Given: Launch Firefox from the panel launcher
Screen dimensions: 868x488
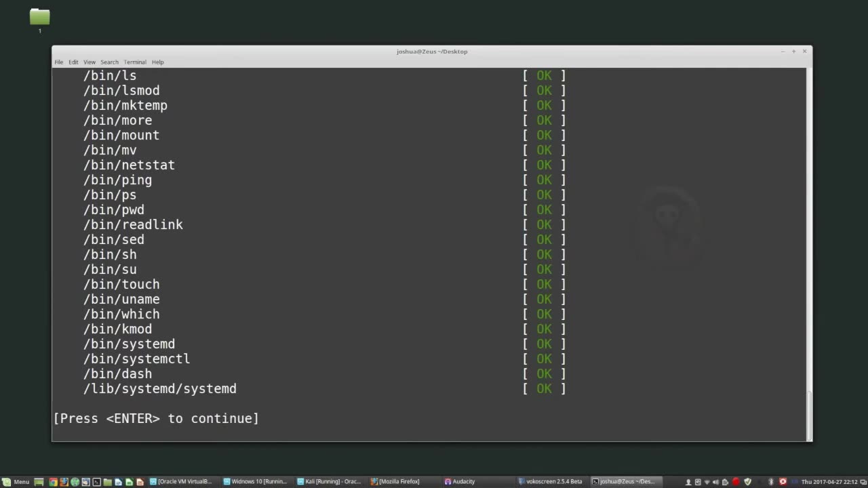Looking at the screenshot, I should [x=64, y=481].
